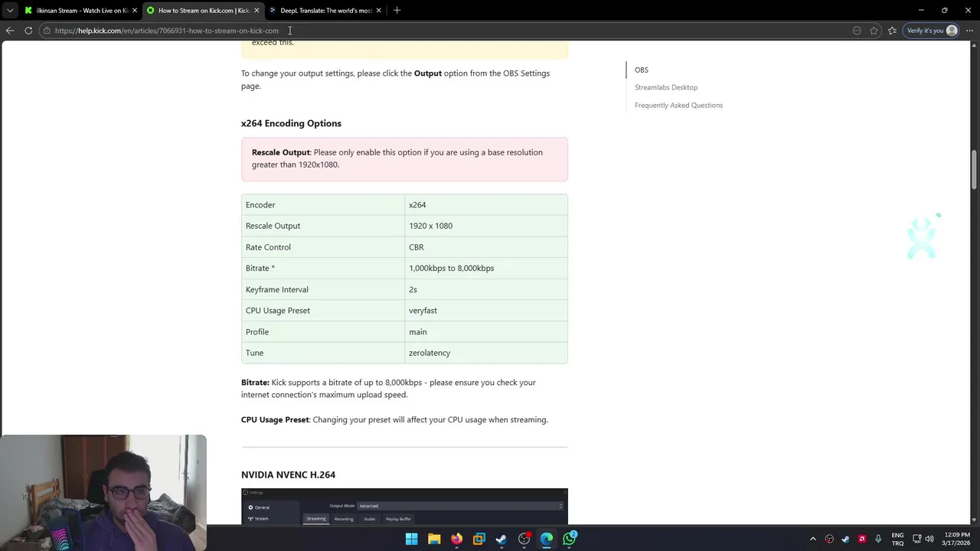Open a new browser tab
The width and height of the screenshot is (980, 551).
[x=397, y=11]
